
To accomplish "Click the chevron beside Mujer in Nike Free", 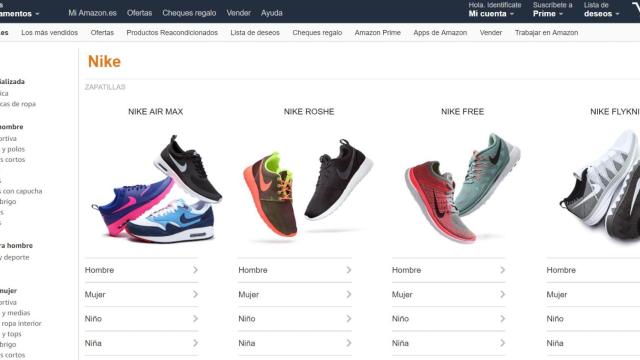I will [503, 294].
